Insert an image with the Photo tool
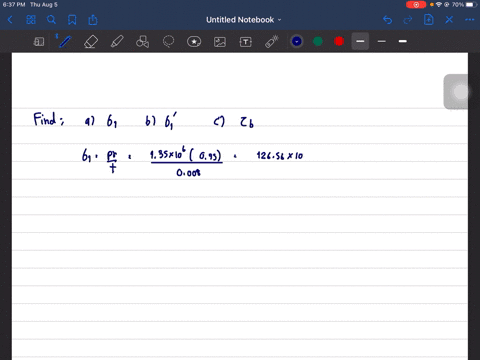 [x=220, y=42]
